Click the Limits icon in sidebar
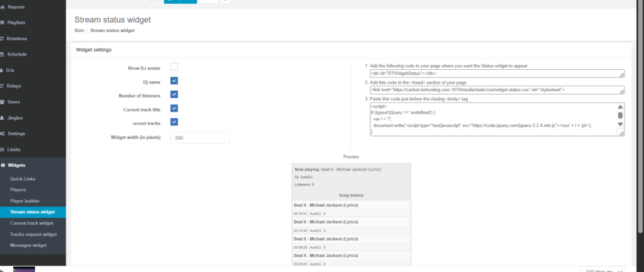 tap(3, 149)
